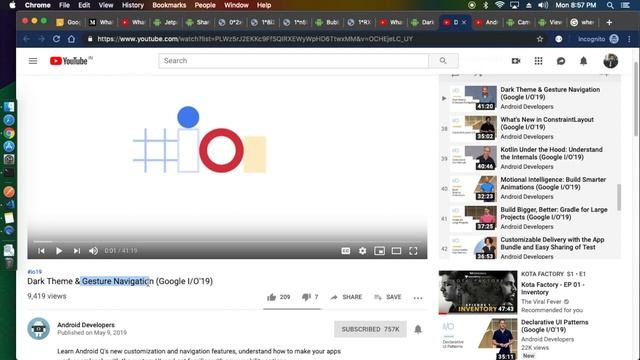
Task: Open the Window menu
Action: coord(236,5)
